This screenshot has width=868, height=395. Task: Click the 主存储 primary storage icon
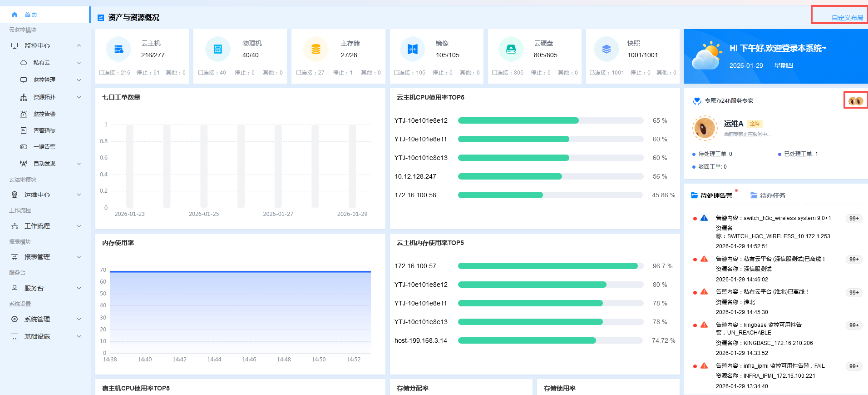316,49
